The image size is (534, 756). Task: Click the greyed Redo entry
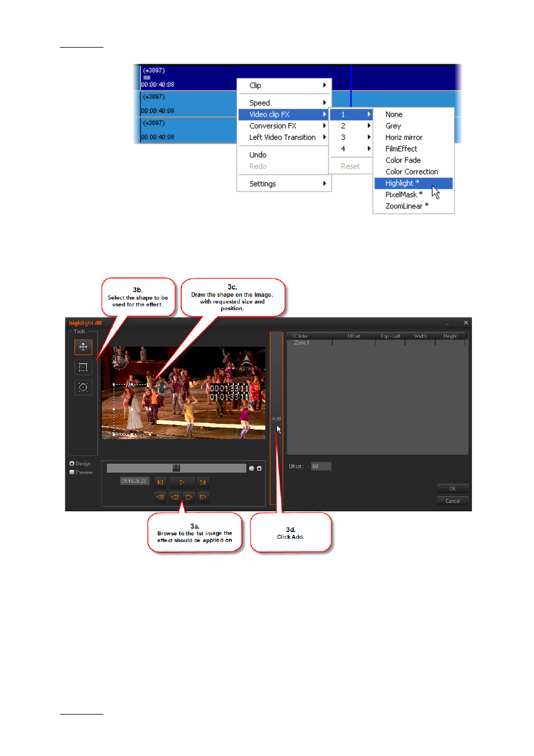pyautogui.click(x=283, y=166)
